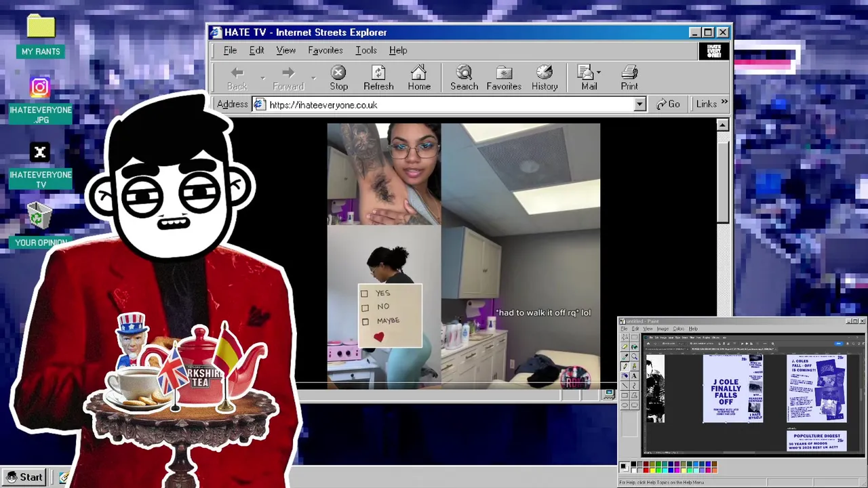Viewport: 868px width, 488px height.
Task: Open the browser Help menu
Action: [398, 50]
